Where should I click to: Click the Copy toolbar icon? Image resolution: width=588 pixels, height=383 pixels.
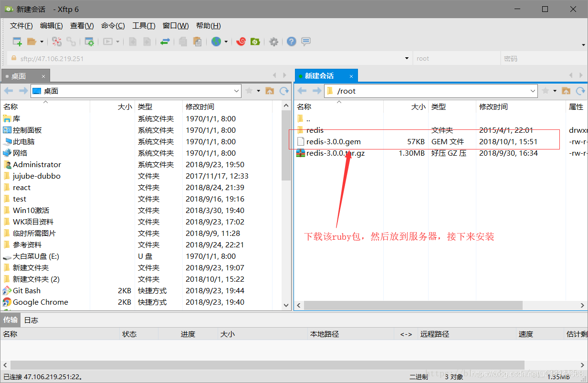tap(183, 42)
